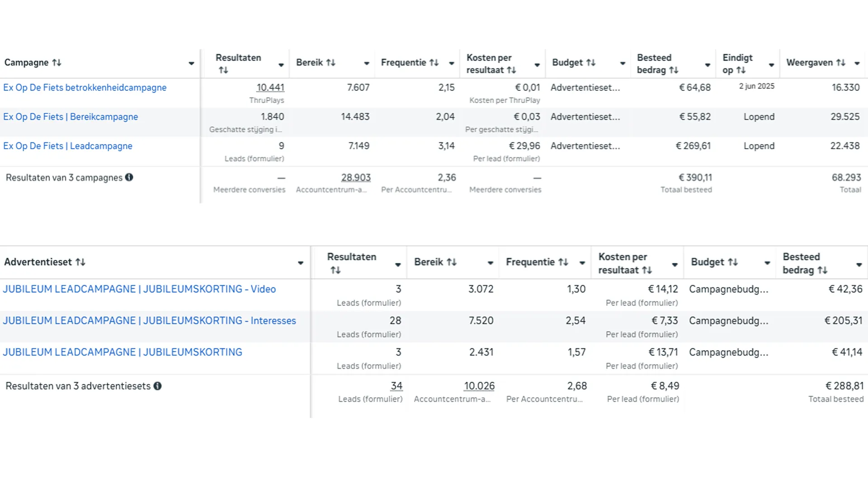
Task: Click the Frequentie sort icon in the top table
Action: (x=434, y=63)
